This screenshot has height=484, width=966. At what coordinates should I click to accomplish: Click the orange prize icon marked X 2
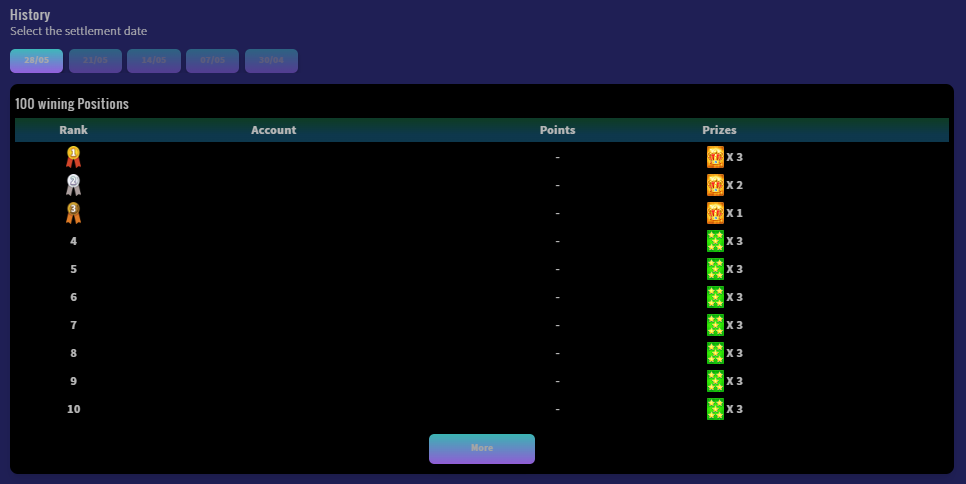click(x=715, y=185)
